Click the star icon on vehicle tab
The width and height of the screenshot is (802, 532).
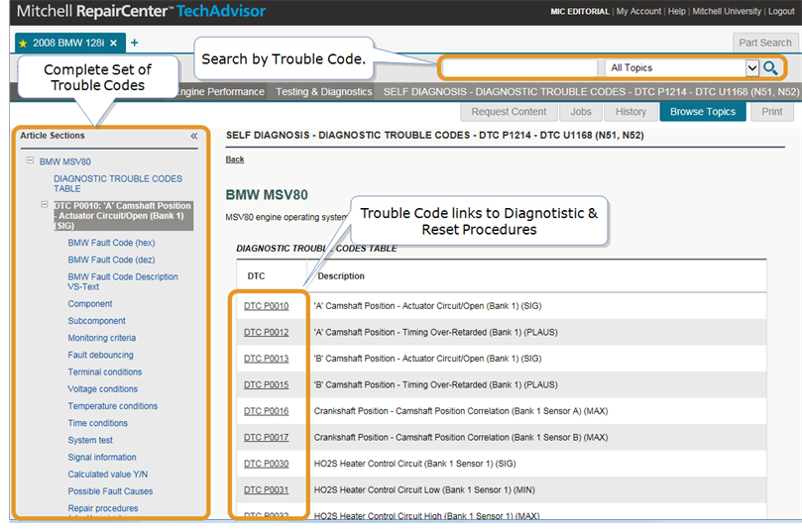point(23,44)
